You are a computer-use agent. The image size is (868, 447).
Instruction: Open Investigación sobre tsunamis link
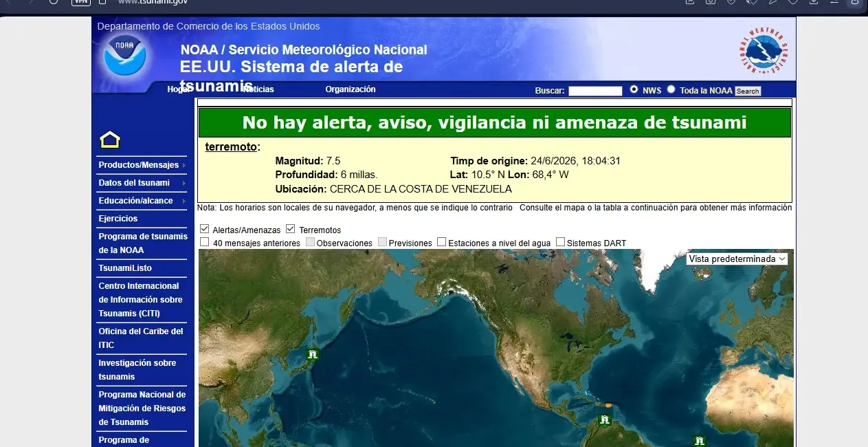[137, 370]
